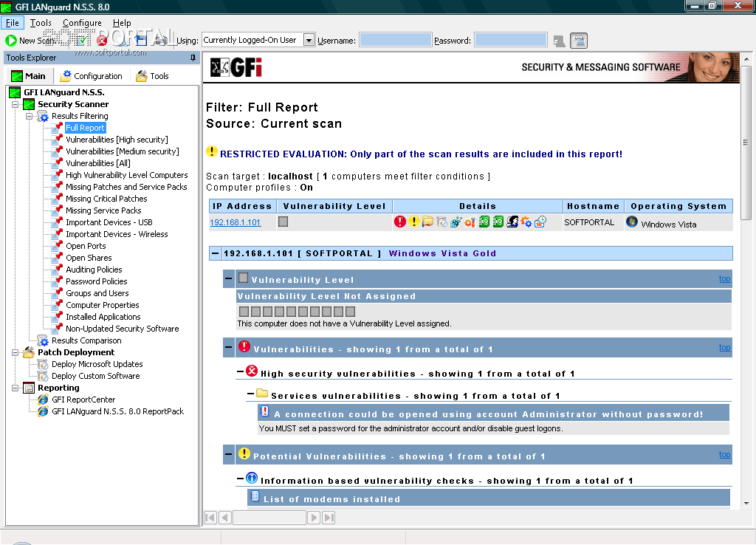
Task: Click the computer credentials icon after Password field
Action: click(x=560, y=41)
